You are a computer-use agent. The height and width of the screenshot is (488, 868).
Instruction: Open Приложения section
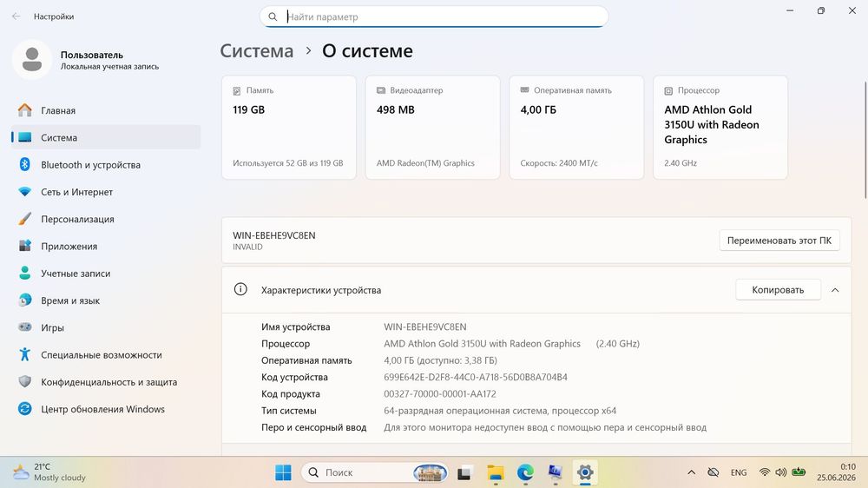click(x=106, y=246)
